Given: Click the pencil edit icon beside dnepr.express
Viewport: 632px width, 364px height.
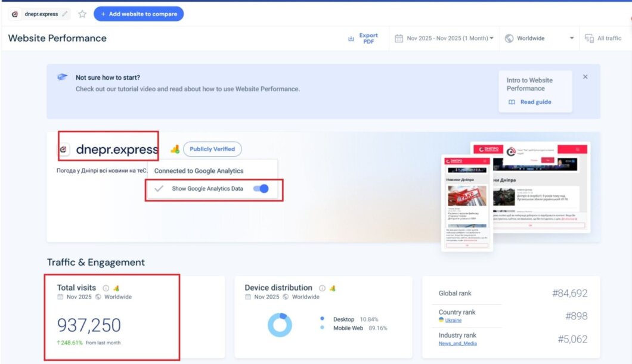Looking at the screenshot, I should [64, 14].
